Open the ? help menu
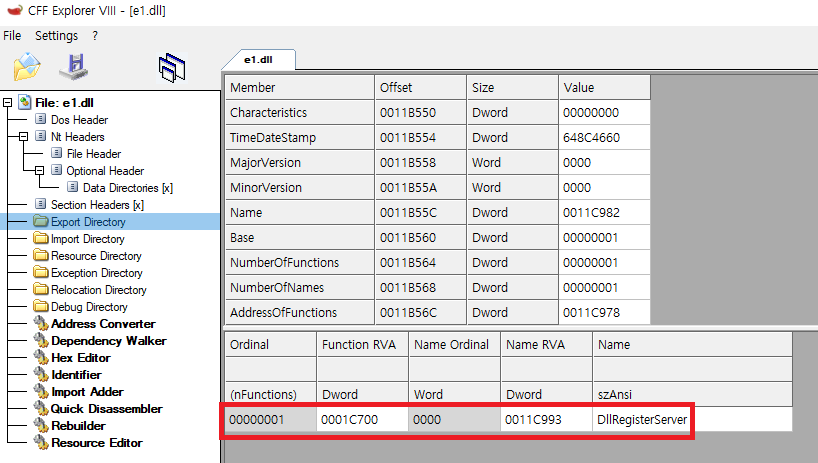This screenshot has height=463, width=818. click(x=95, y=35)
